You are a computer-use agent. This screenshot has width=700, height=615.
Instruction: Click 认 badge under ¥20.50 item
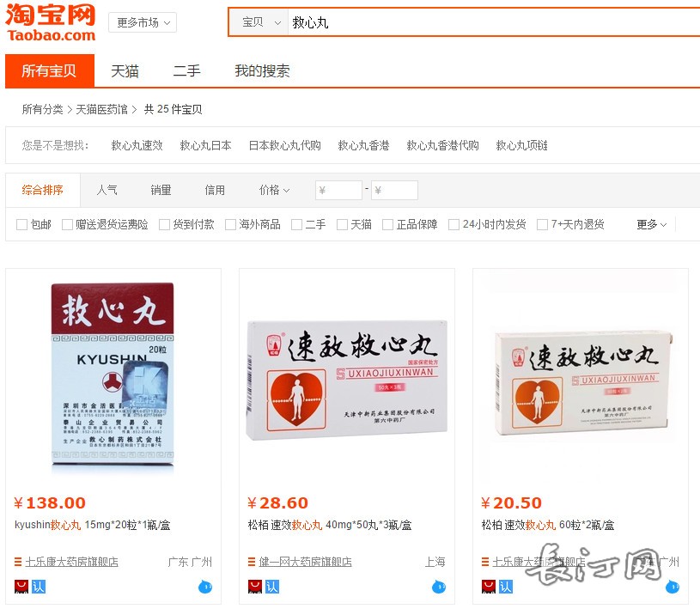505,587
